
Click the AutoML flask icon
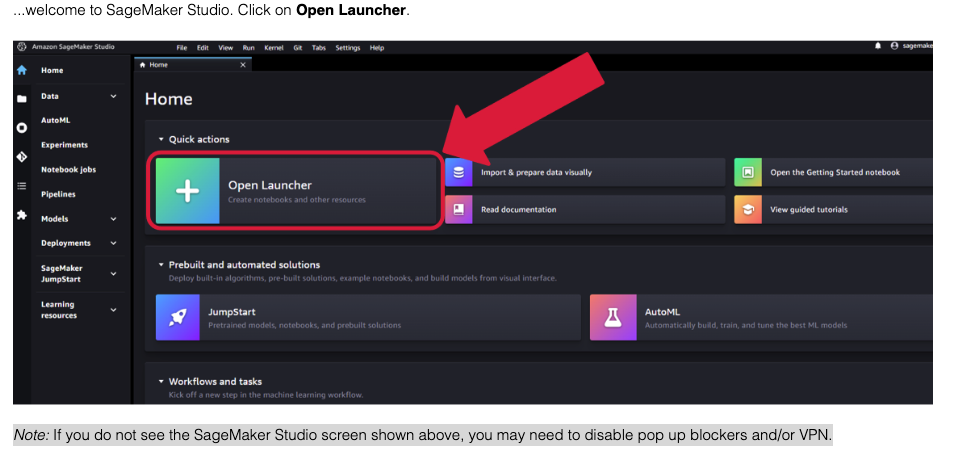point(613,317)
